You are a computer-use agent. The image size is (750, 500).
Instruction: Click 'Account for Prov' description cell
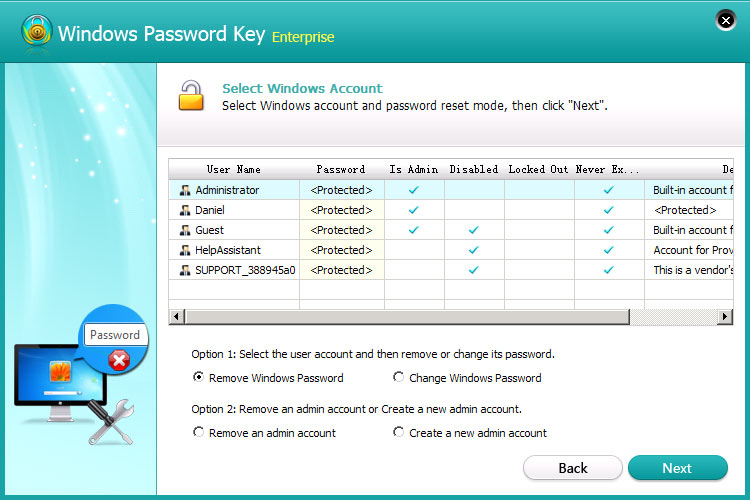click(x=689, y=250)
